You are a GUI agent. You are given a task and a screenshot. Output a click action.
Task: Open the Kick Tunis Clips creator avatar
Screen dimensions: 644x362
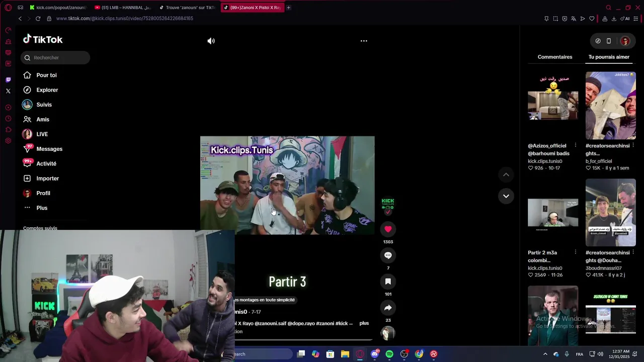coord(388,204)
